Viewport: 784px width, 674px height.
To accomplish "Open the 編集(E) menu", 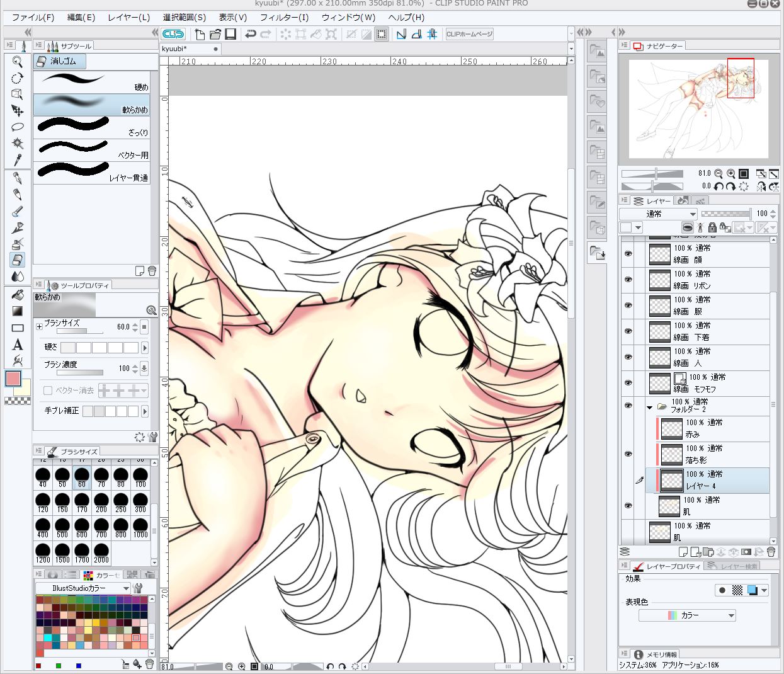I will pos(81,18).
